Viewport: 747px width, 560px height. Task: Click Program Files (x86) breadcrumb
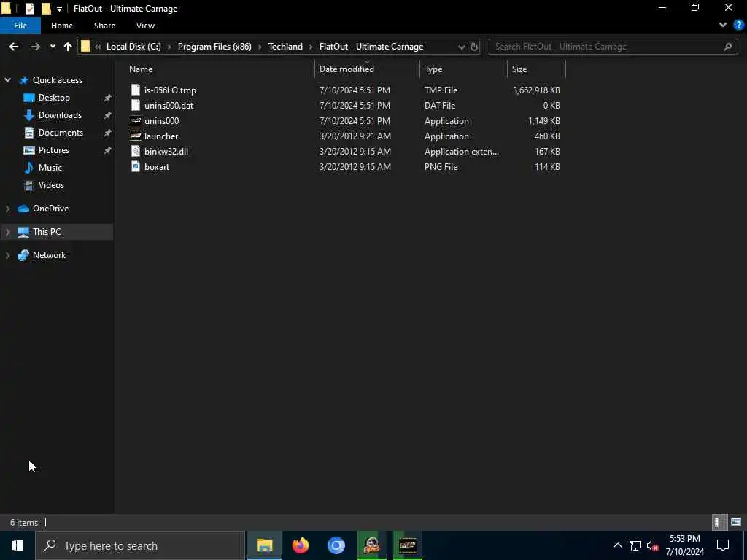[214, 47]
